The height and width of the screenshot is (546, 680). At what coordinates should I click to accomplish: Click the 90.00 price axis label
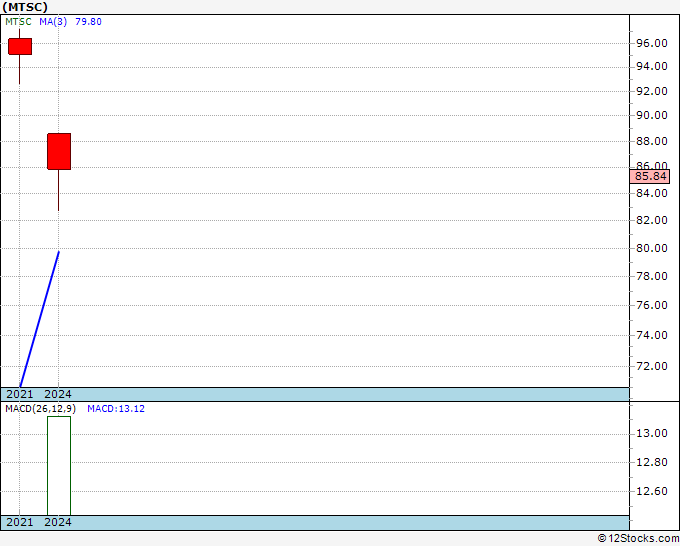(651, 115)
